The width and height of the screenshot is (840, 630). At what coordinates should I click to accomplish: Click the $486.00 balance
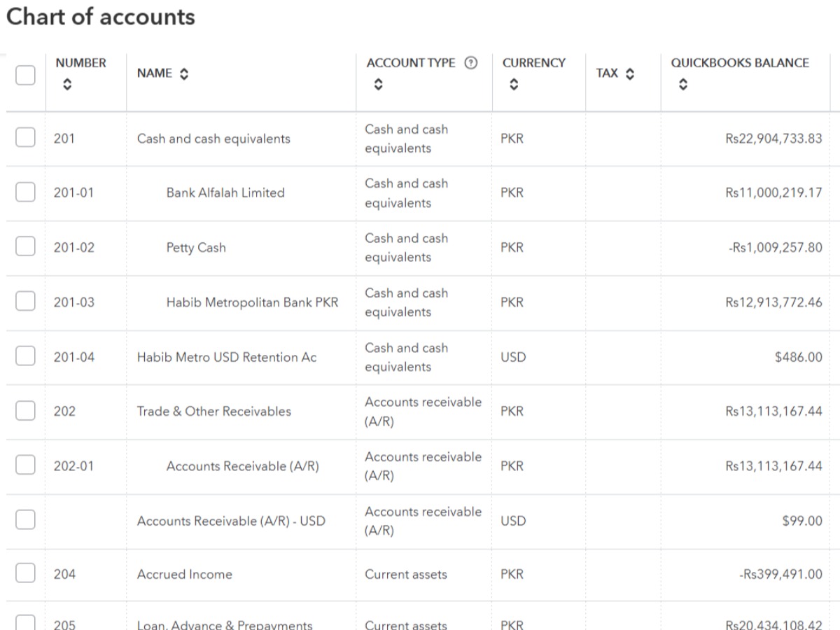coord(799,357)
